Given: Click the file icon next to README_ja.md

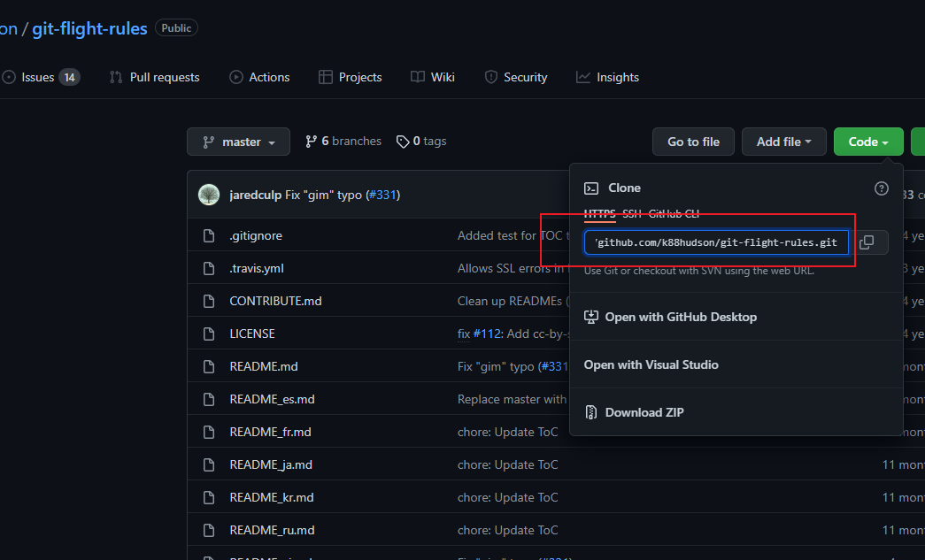Looking at the screenshot, I should (209, 464).
